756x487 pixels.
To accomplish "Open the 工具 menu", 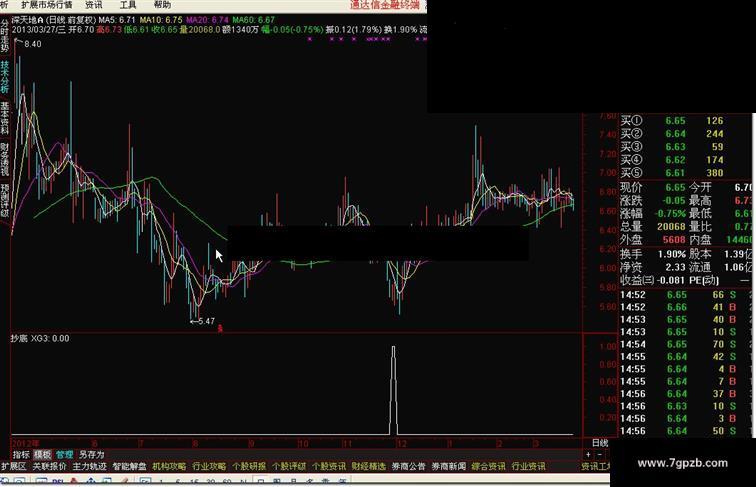I will click(128, 5).
